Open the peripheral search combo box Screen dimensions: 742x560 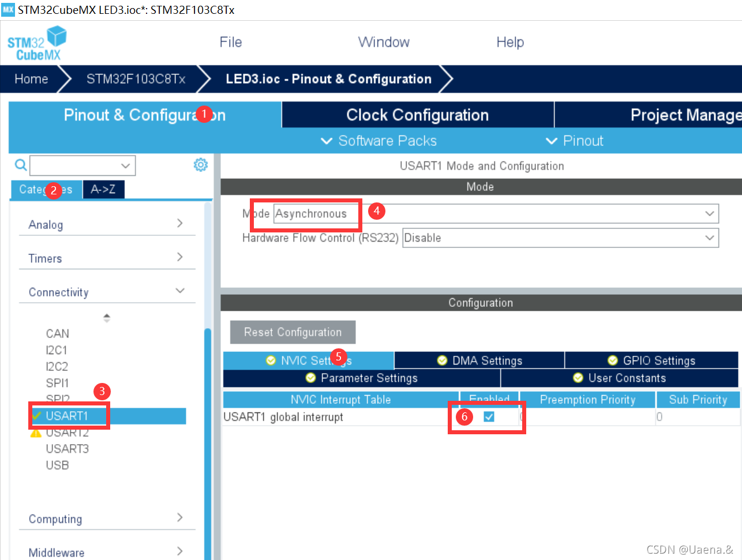[x=83, y=166]
